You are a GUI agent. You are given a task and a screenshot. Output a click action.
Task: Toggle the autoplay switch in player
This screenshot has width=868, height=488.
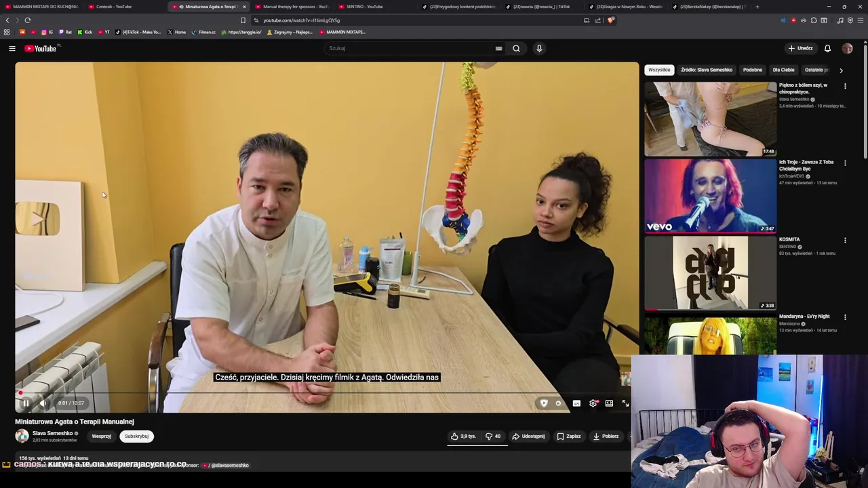click(x=558, y=403)
